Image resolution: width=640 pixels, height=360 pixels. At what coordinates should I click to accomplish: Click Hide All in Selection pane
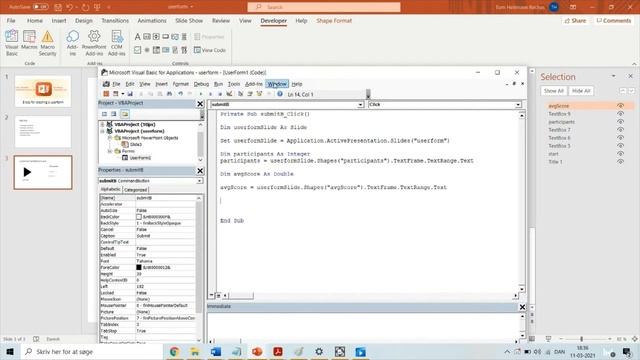click(x=581, y=91)
